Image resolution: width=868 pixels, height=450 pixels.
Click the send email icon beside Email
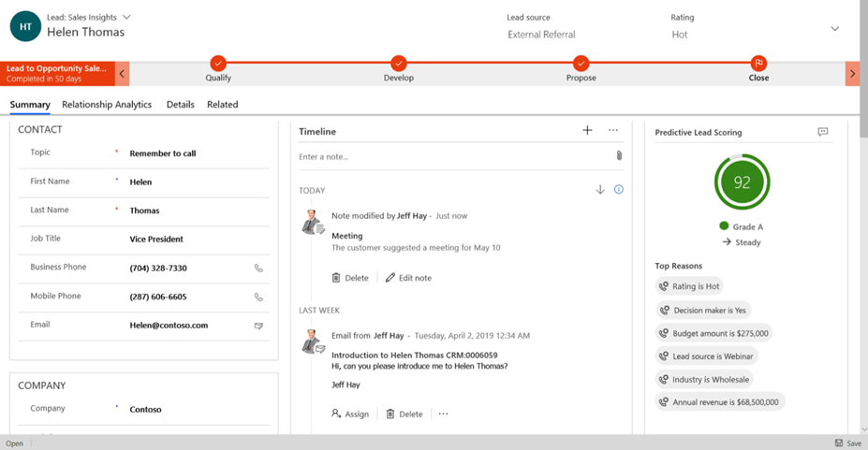(259, 326)
